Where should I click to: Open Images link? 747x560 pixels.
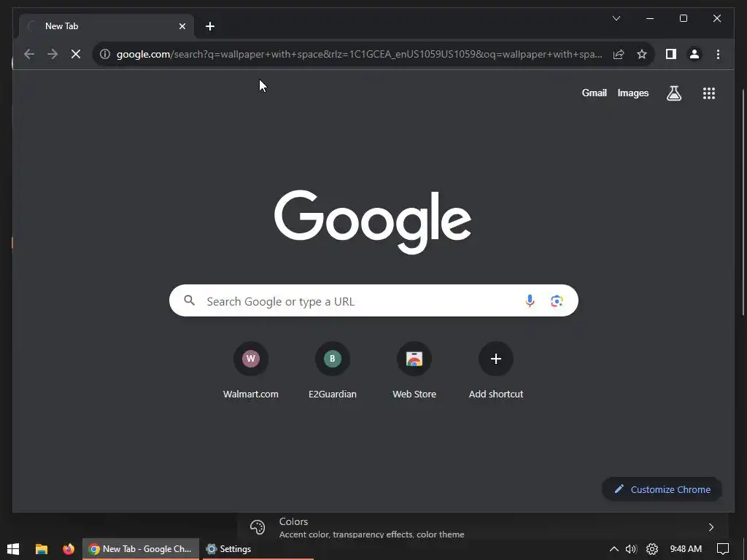tap(632, 93)
